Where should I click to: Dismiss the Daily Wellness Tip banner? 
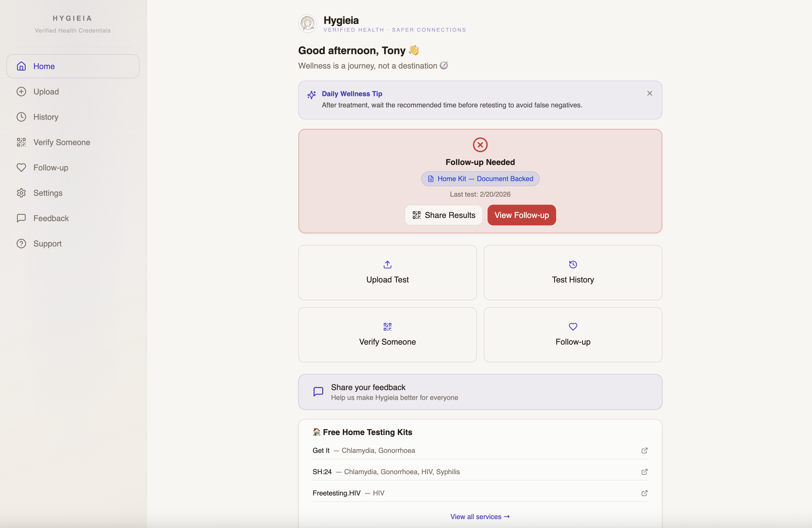click(x=649, y=93)
